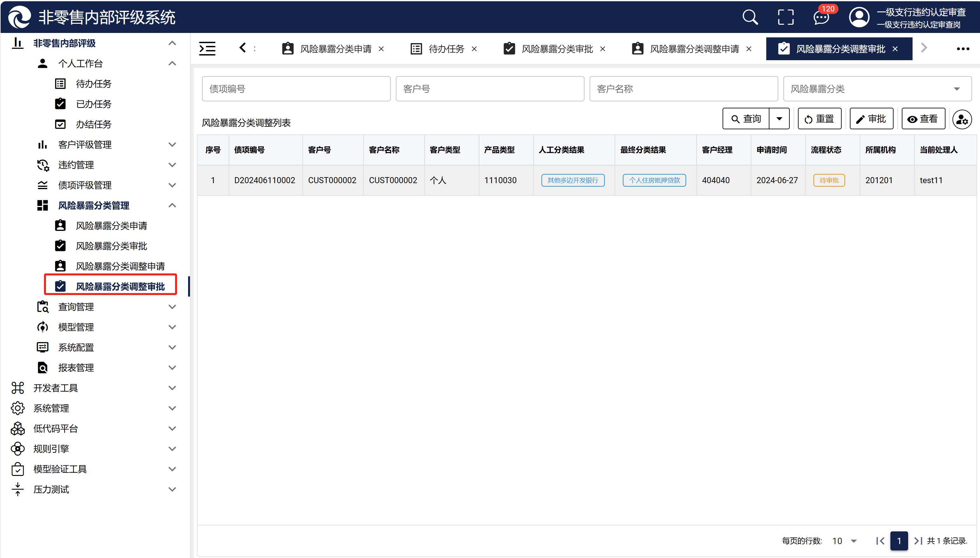Screen dimensions: 980x558
Task: Collapse sidebar with the menu fold icon
Action: click(207, 49)
